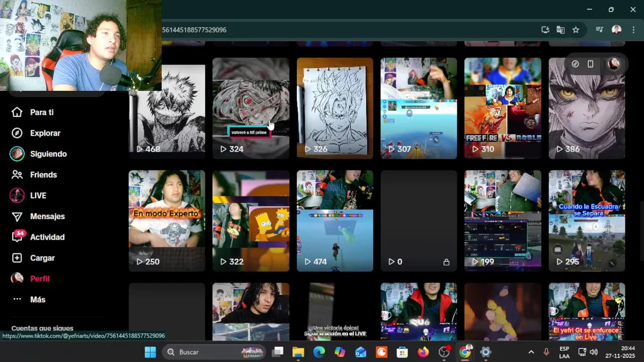The width and height of the screenshot is (644, 362).
Task: Bookmark this page with the star icon
Action: pyautogui.click(x=576, y=30)
